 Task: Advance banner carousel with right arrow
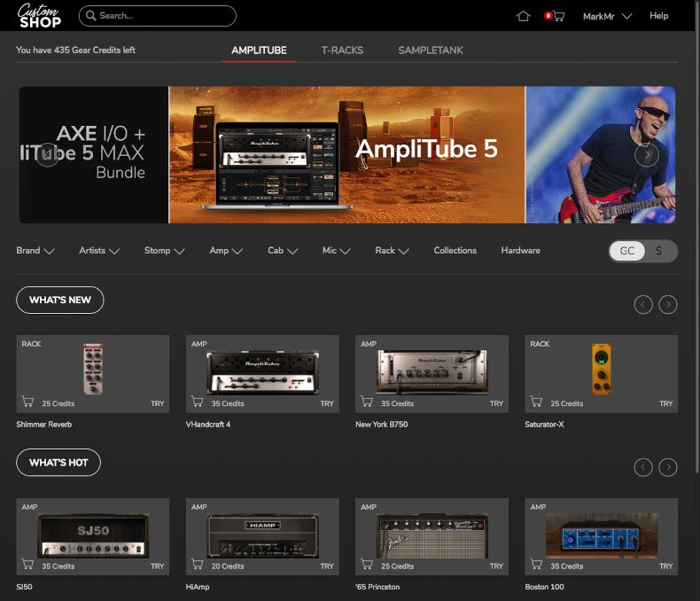coord(647,154)
